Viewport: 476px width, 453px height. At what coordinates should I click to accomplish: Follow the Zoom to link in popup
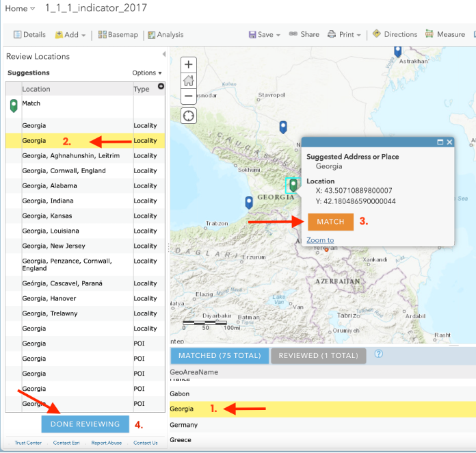pos(320,240)
